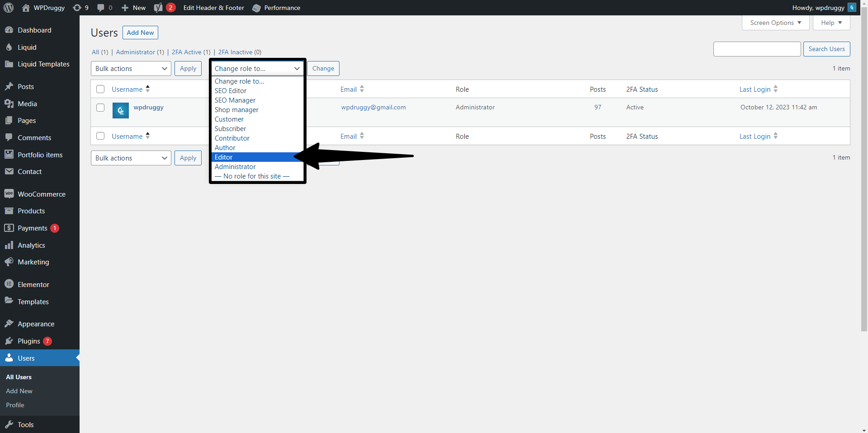The width and height of the screenshot is (868, 433).
Task: Check the select-all users checkbox
Action: pyautogui.click(x=100, y=89)
